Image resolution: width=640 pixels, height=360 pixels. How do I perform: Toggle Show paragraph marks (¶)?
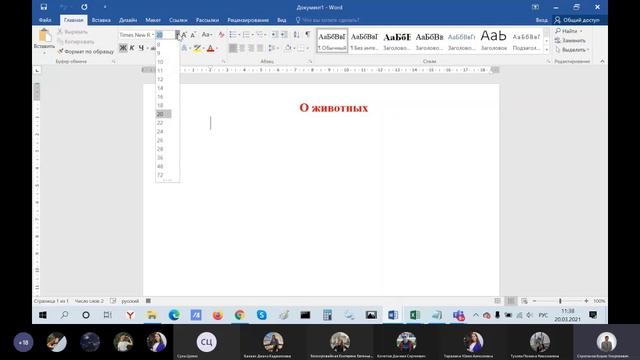click(307, 35)
